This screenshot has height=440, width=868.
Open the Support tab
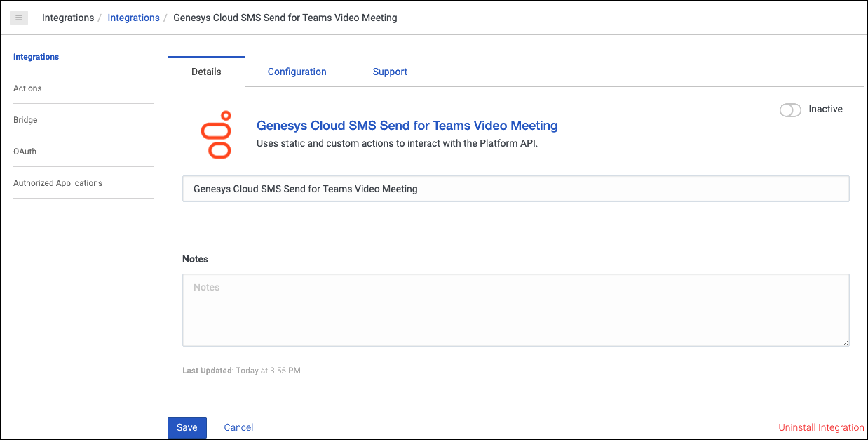(x=390, y=72)
